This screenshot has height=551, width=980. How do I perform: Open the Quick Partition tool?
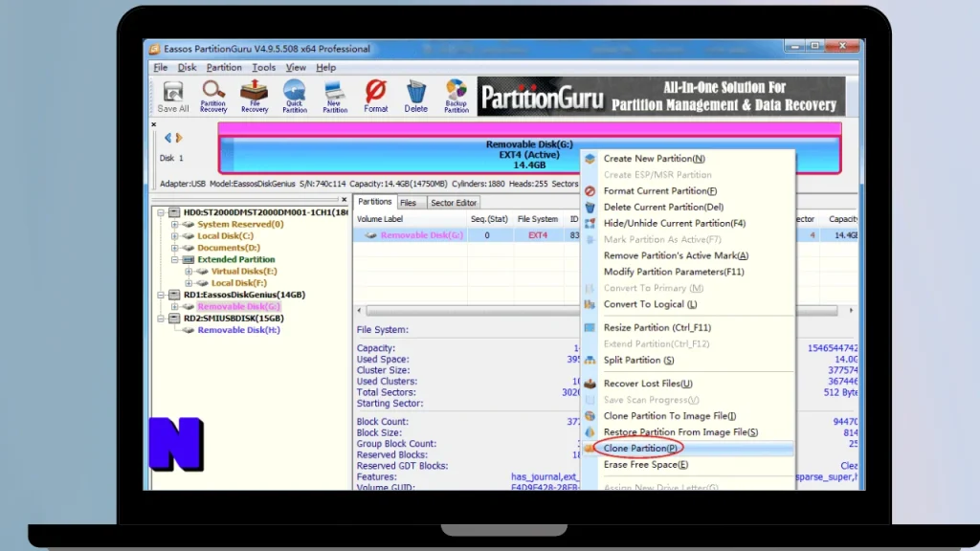click(295, 97)
